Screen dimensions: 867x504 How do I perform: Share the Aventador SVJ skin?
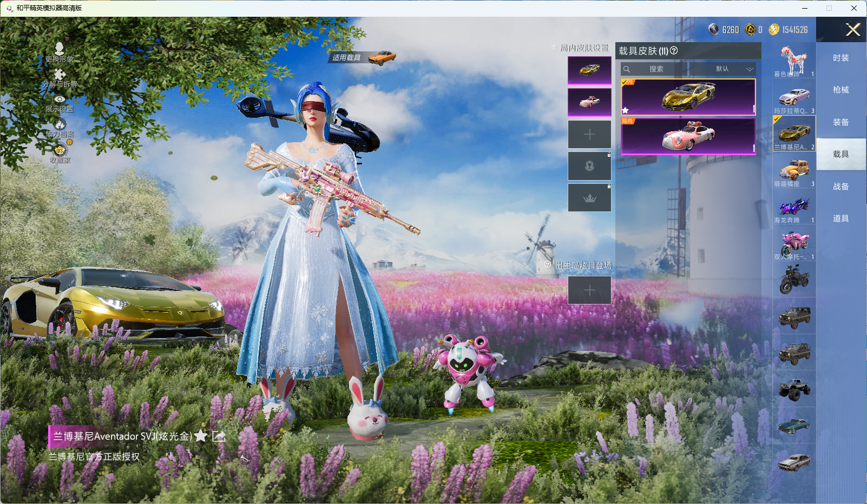[219, 436]
